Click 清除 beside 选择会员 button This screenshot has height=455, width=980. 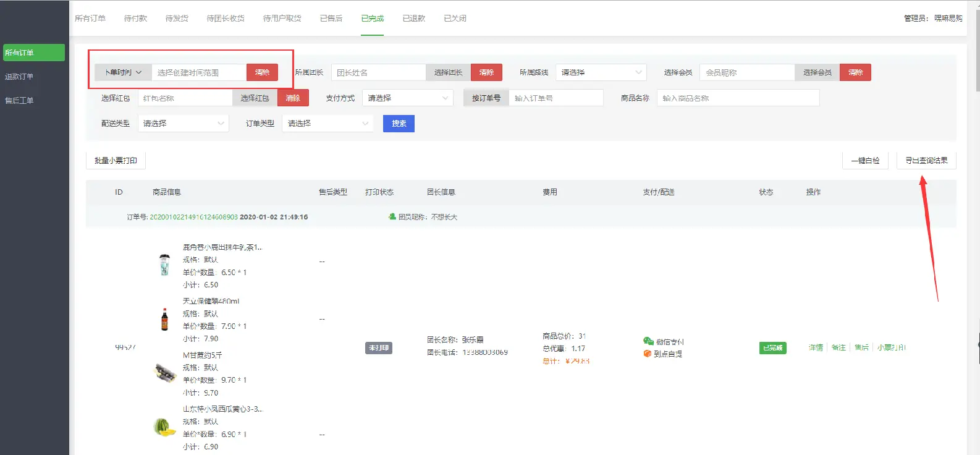point(855,72)
